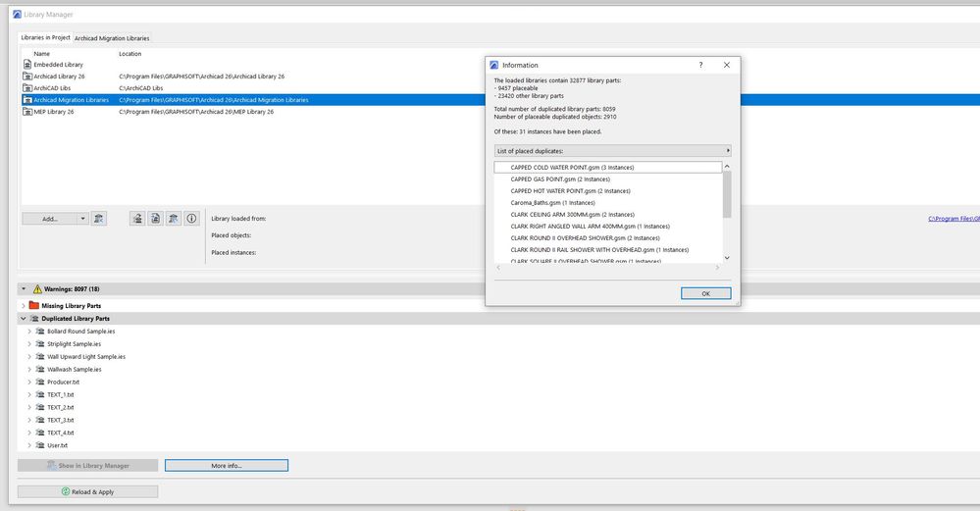The height and width of the screenshot is (511, 980).
Task: Expand the Bollard Round Sample.ies entry
Action: [x=29, y=332]
